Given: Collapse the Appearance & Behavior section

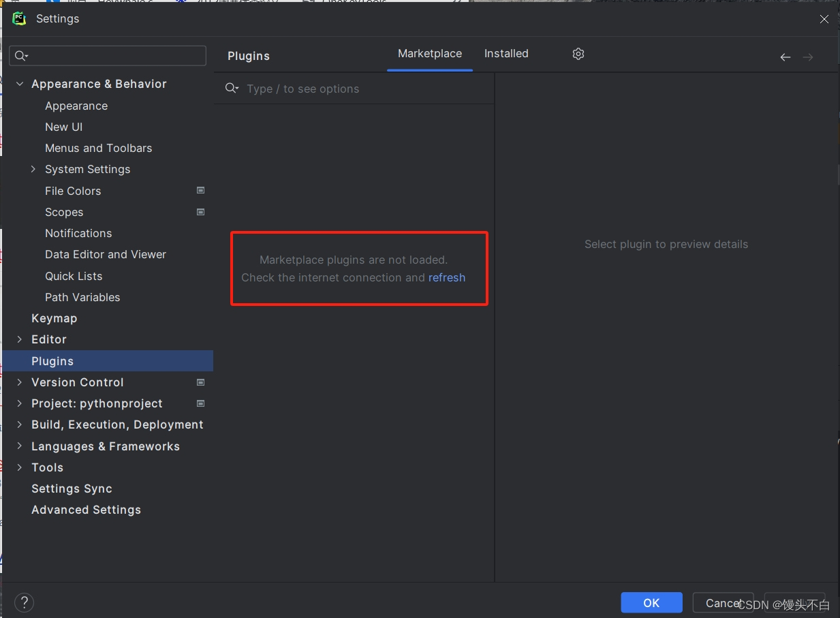Looking at the screenshot, I should click(19, 83).
